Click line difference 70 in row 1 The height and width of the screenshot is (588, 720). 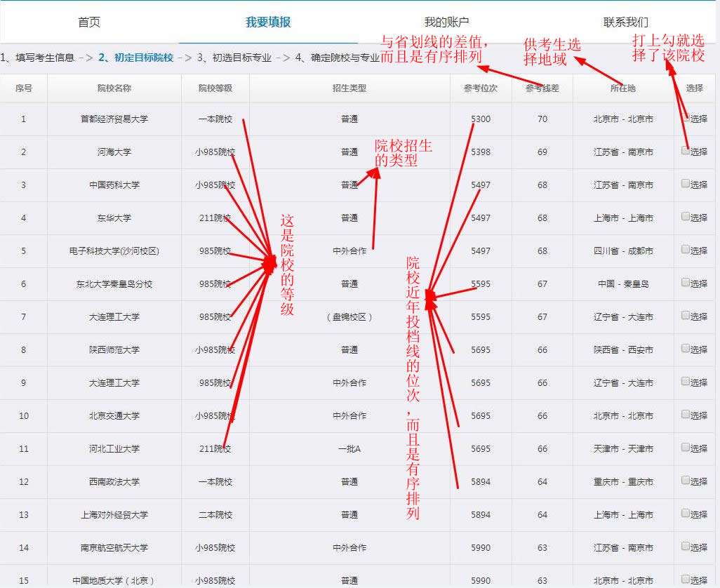pyautogui.click(x=542, y=119)
